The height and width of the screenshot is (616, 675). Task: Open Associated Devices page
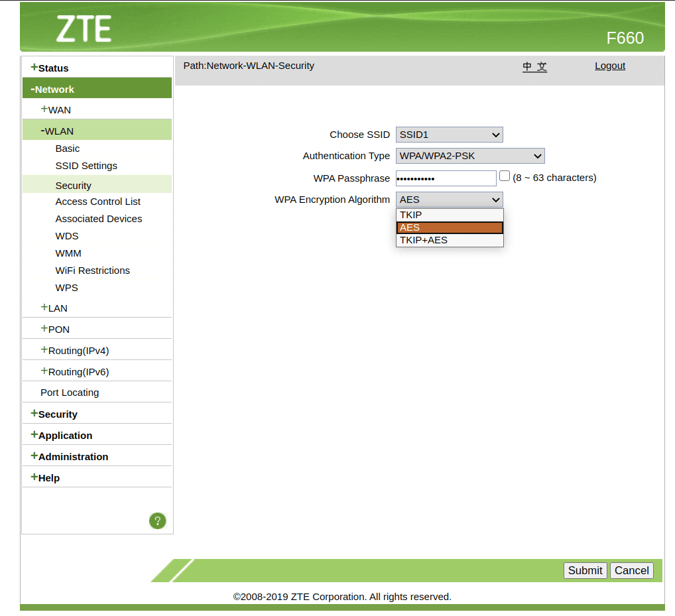point(99,219)
